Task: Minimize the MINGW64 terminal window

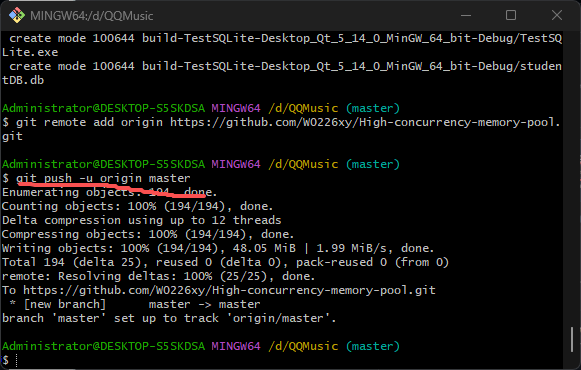Action: coord(466,16)
